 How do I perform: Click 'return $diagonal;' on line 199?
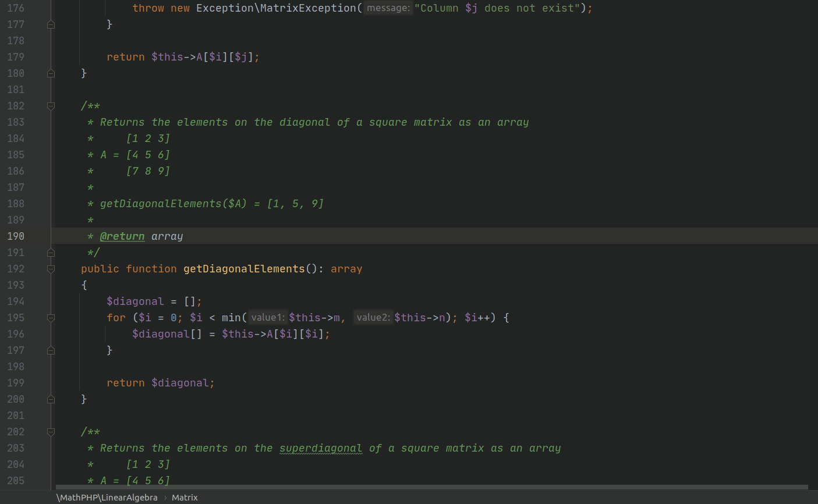point(161,383)
